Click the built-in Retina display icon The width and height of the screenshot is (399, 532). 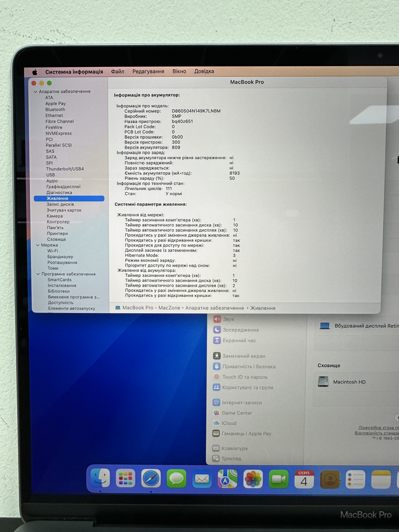(x=325, y=326)
